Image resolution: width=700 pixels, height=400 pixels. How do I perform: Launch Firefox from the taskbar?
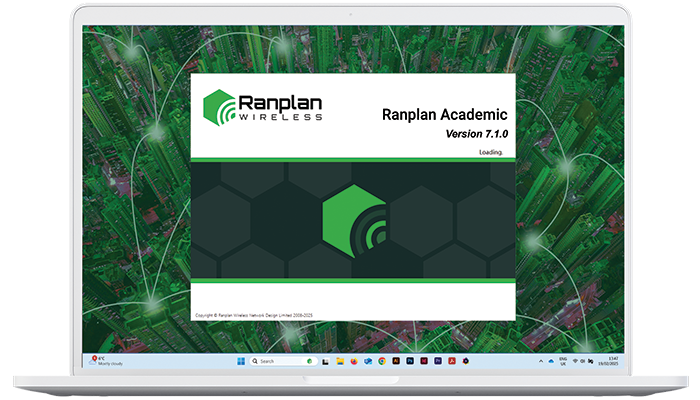point(354,361)
